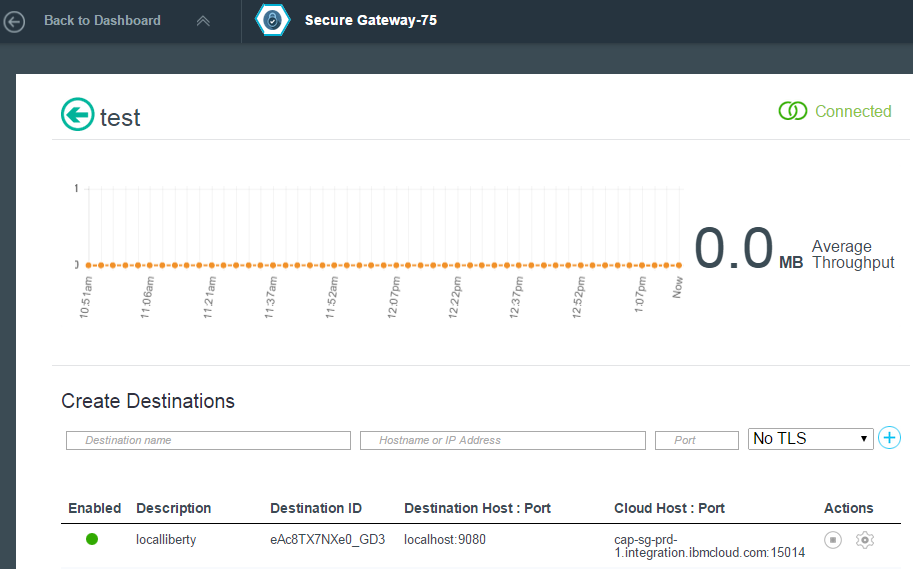Click the Destination name input field
Image resolution: width=913 pixels, height=569 pixels.
208,440
